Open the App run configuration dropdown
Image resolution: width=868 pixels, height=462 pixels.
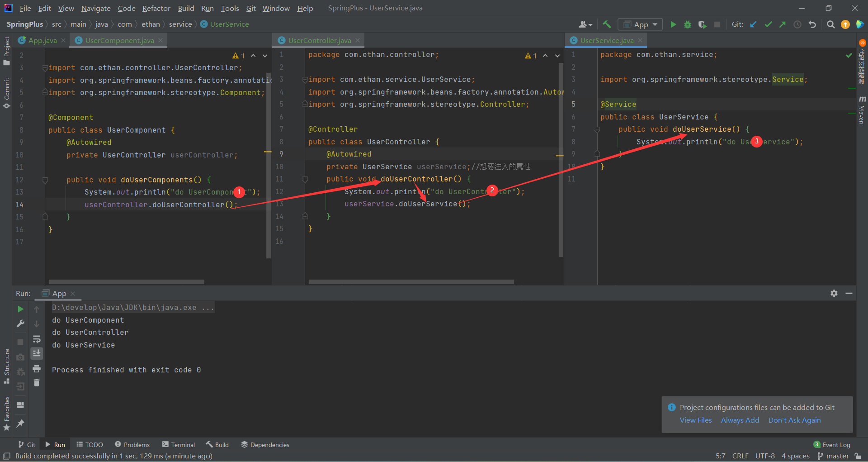pos(641,24)
